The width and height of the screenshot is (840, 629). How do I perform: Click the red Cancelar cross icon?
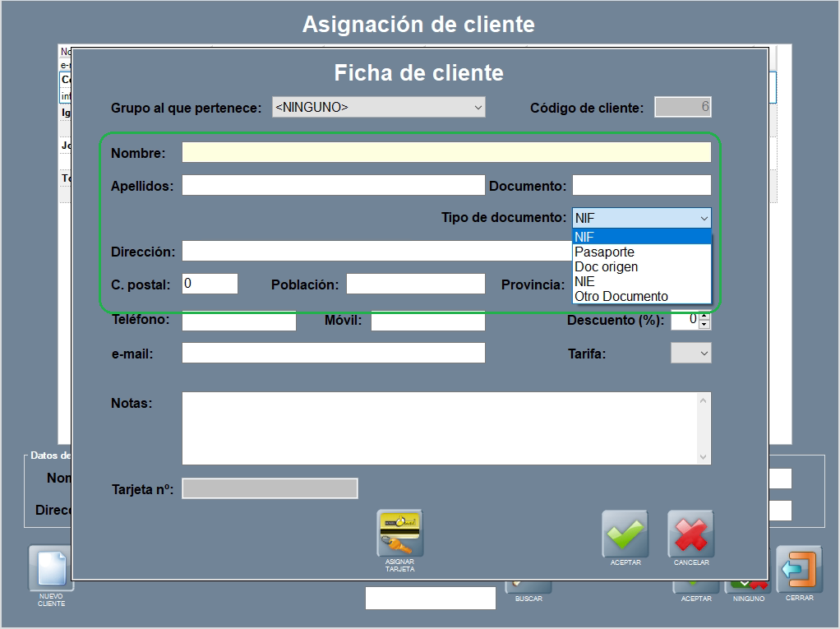pyautogui.click(x=690, y=534)
